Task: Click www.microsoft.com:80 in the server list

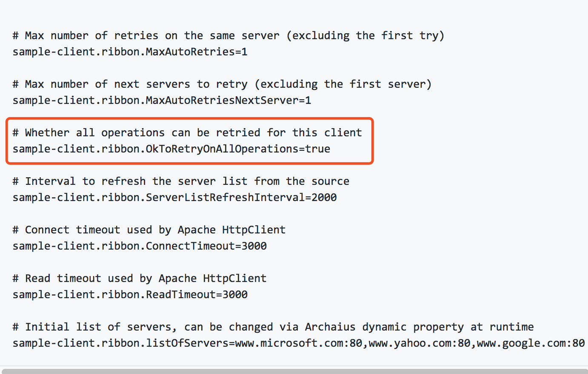Action: (x=298, y=343)
